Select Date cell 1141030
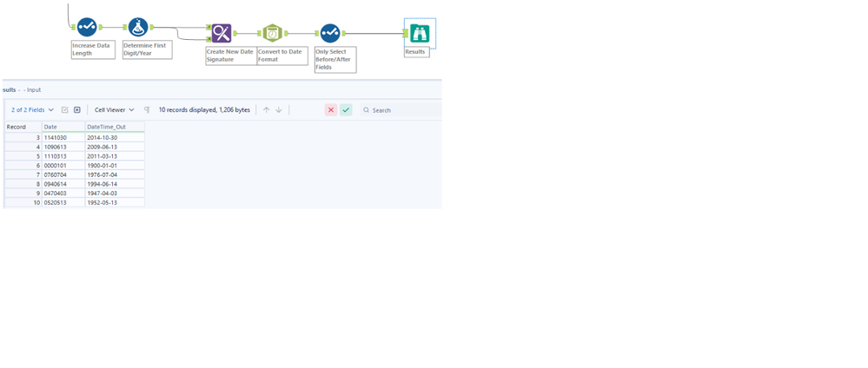Viewport: 868px width, 368px height. pyautogui.click(x=63, y=137)
